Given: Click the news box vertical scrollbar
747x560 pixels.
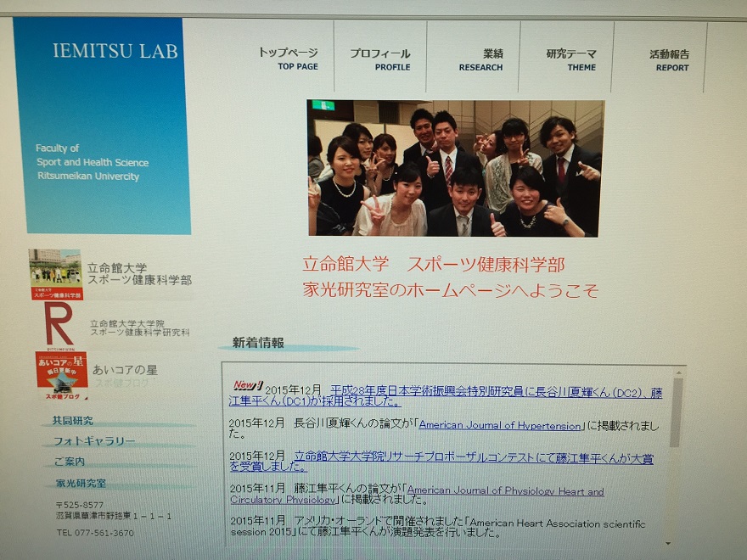Looking at the screenshot, I should point(675,424).
